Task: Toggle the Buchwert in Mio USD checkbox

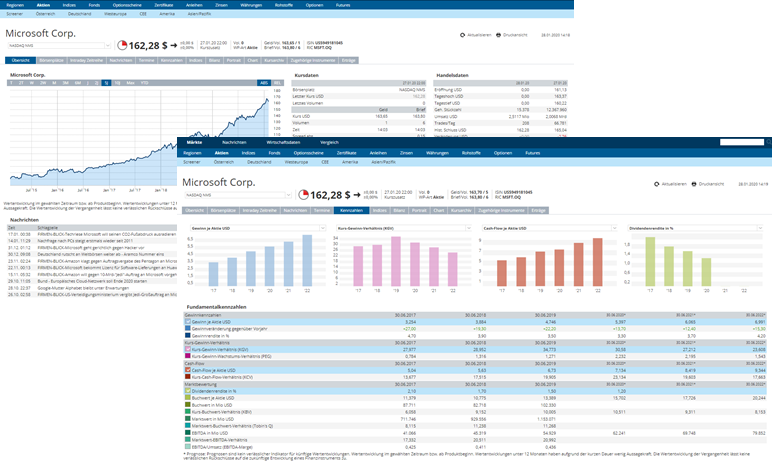Action: pos(188,404)
